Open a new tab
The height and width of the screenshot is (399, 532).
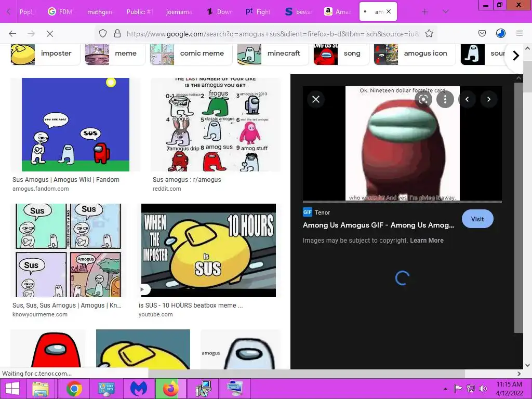[x=425, y=12]
